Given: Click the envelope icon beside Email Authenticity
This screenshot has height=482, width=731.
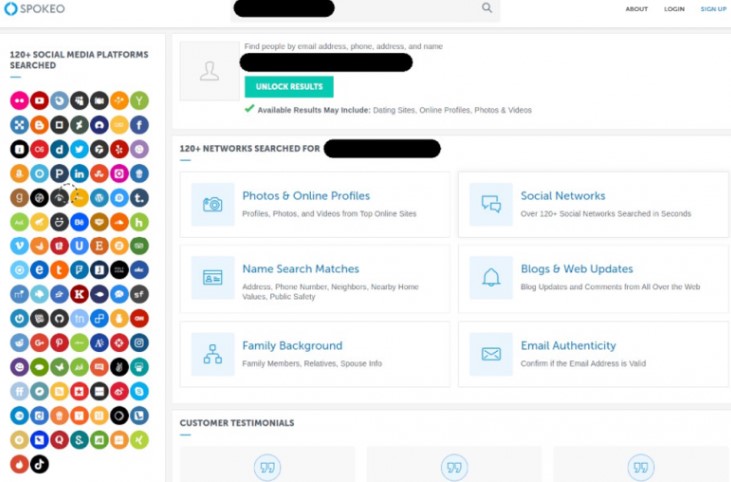Looking at the screenshot, I should (x=491, y=354).
